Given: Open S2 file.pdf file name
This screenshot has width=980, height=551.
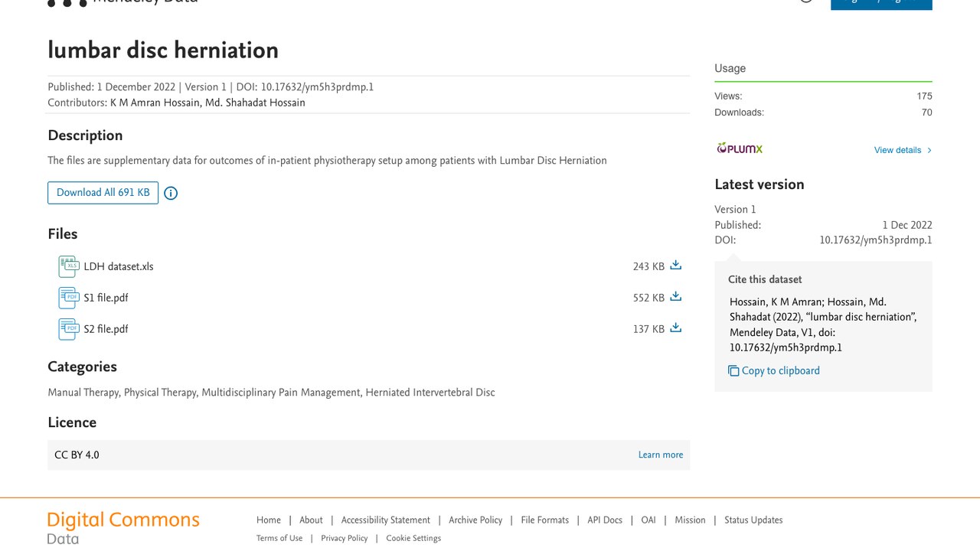Looking at the screenshot, I should click(x=106, y=329).
